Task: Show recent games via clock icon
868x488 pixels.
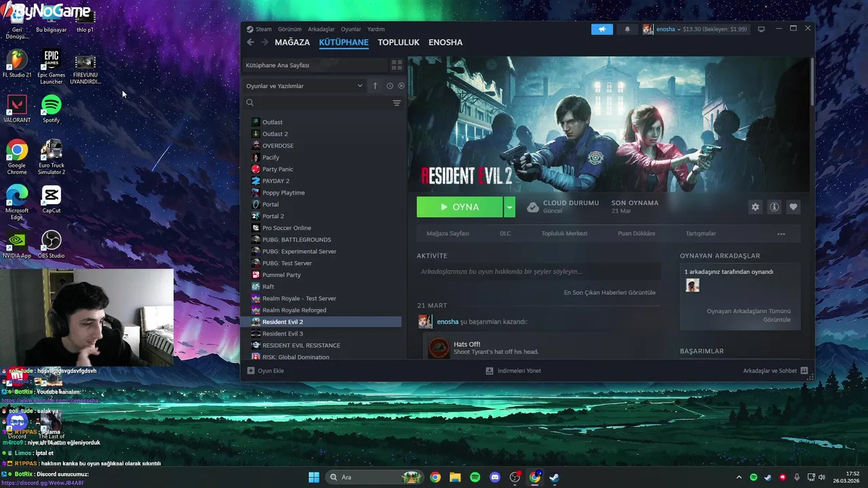Action: (x=390, y=86)
